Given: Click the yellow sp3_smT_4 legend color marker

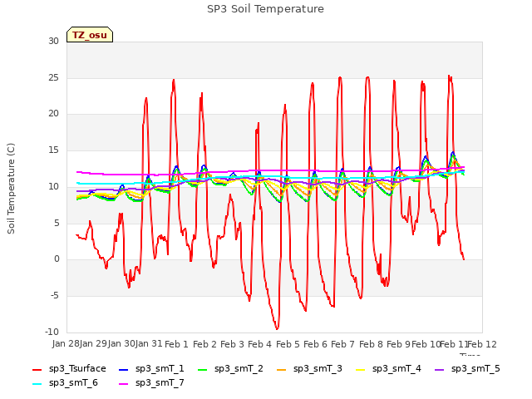Looking at the screenshot, I should pos(360,369).
